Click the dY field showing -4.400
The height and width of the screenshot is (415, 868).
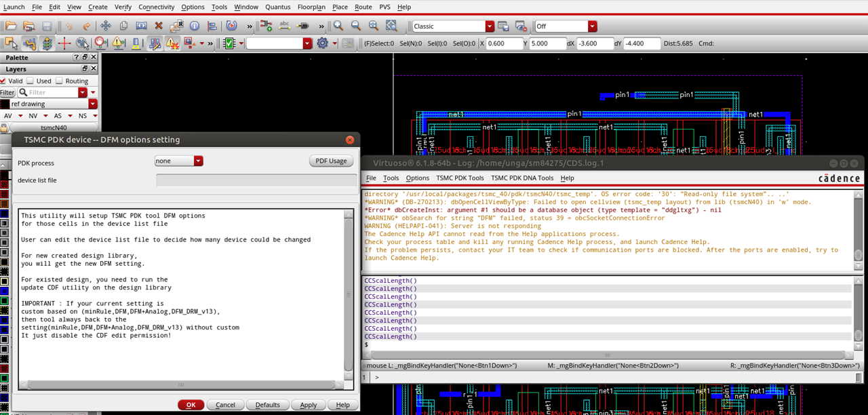(x=642, y=43)
